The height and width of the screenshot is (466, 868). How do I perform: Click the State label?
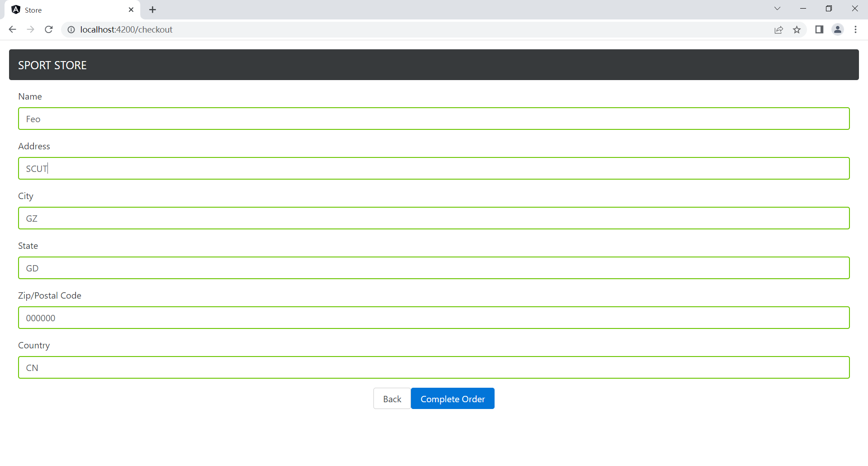click(28, 246)
